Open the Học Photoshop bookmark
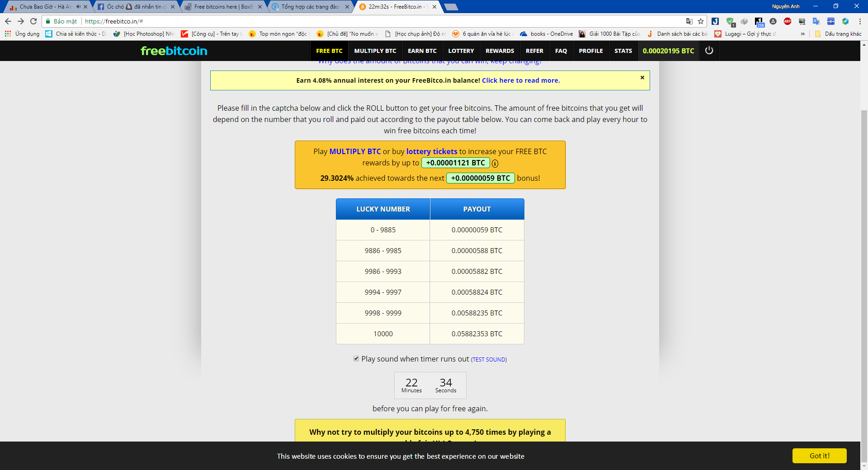868x470 pixels. pyautogui.click(x=144, y=34)
